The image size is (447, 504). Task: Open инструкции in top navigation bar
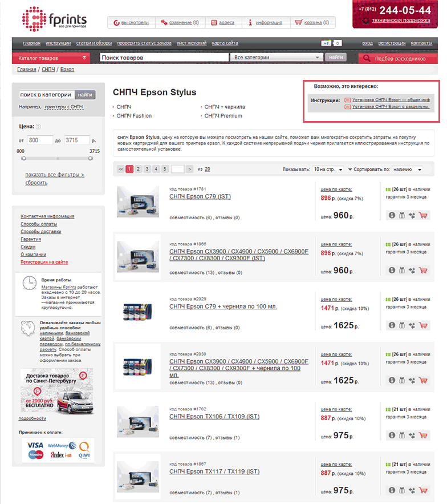(58, 43)
